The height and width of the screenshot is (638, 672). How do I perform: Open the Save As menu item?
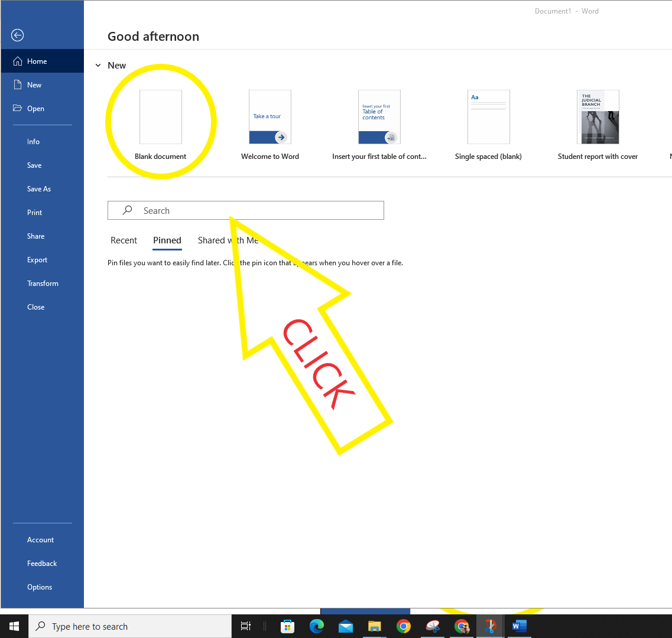pos(39,189)
